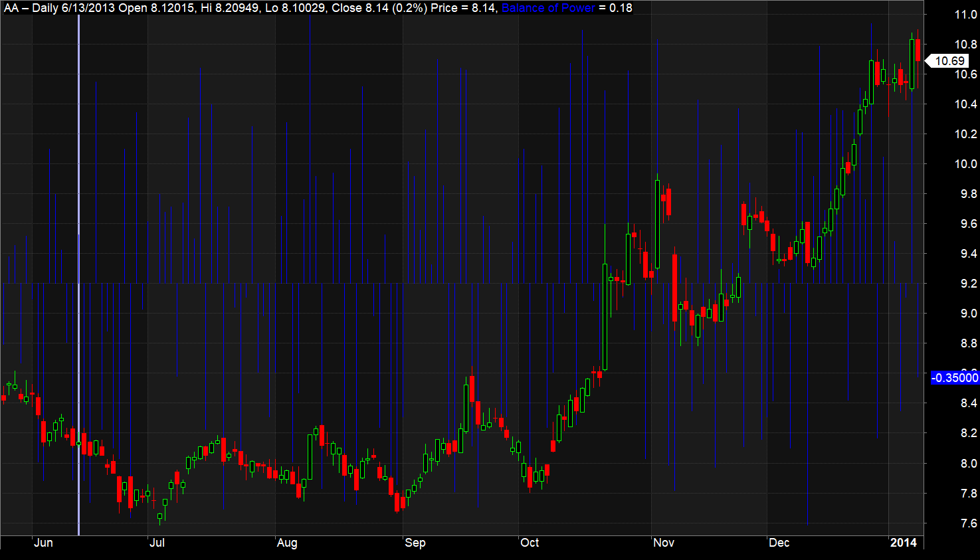The height and width of the screenshot is (560, 980).
Task: Click the 8.2 price axis label
Action: [x=969, y=433]
